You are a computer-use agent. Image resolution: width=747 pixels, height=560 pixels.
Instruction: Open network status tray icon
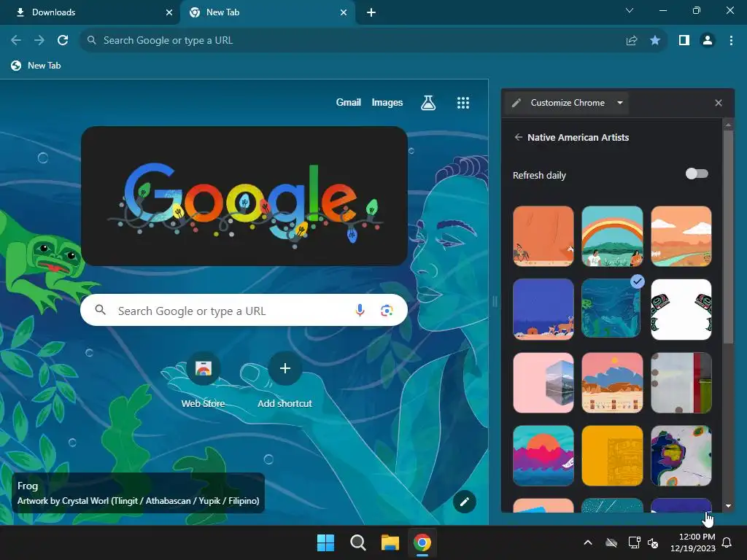click(x=634, y=542)
